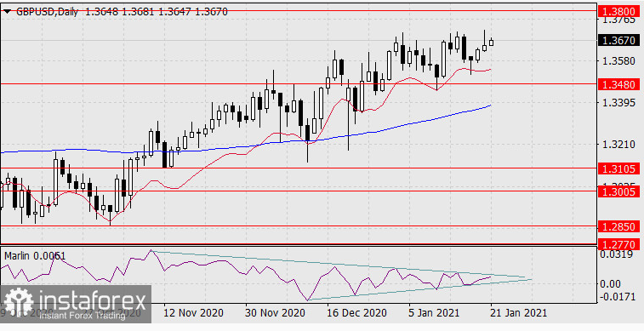Click the 0.00 oscillator scale value
The image size is (644, 331).
[609, 283]
